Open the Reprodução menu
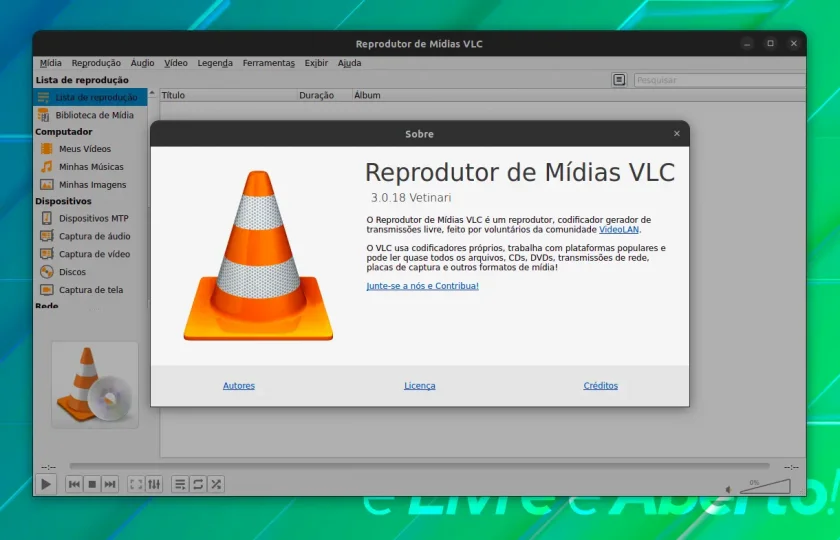Screen dimensions: 840x540 click(x=96, y=63)
